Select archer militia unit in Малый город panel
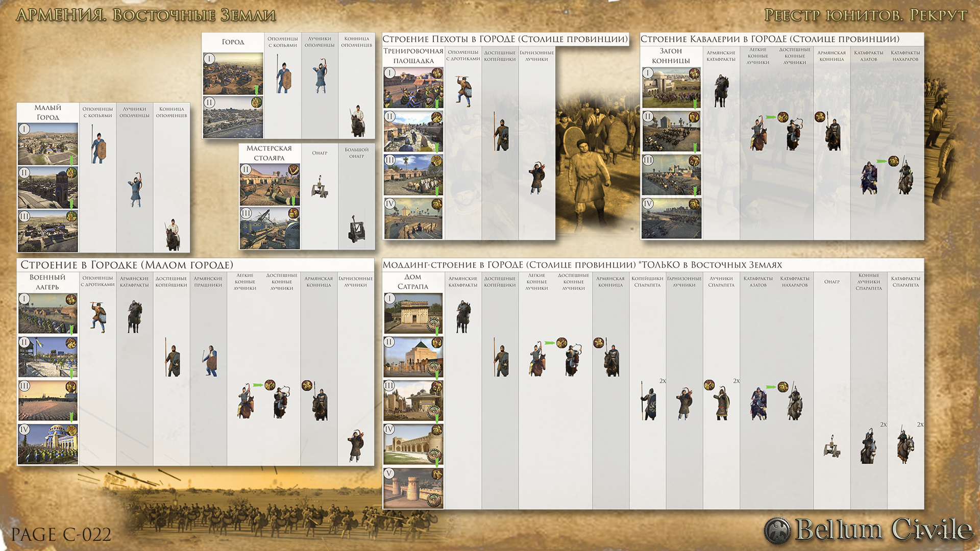Image resolution: width=980 pixels, height=551 pixels. (135, 190)
